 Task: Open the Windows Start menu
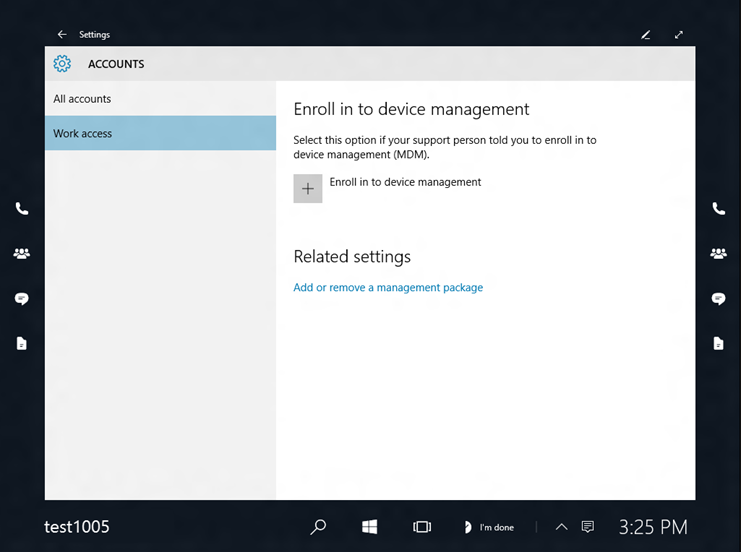[x=369, y=527]
